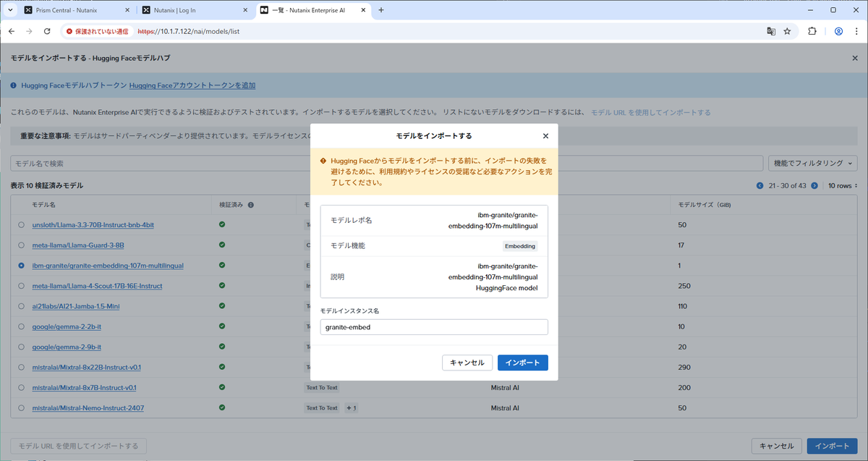Screen dimensions: 868x461
Task: Click verified checkmark for meta-llama/Llama-Guard-3-8B row
Action: pos(222,245)
